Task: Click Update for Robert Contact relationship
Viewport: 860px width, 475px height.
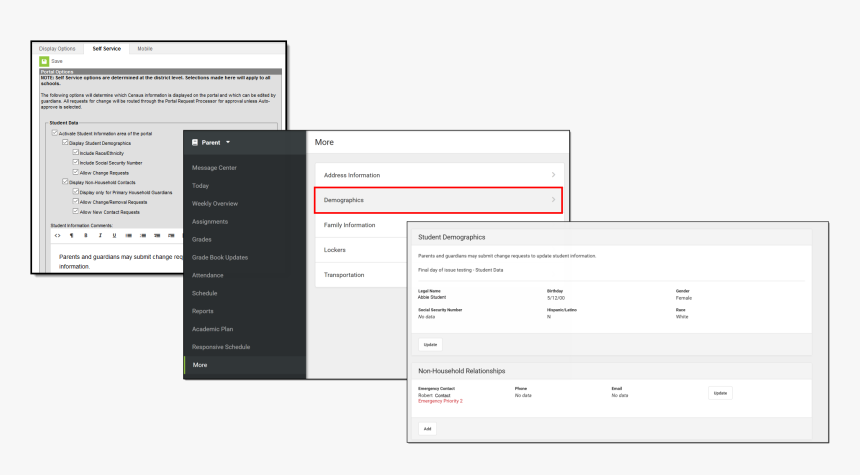Action: [x=720, y=393]
